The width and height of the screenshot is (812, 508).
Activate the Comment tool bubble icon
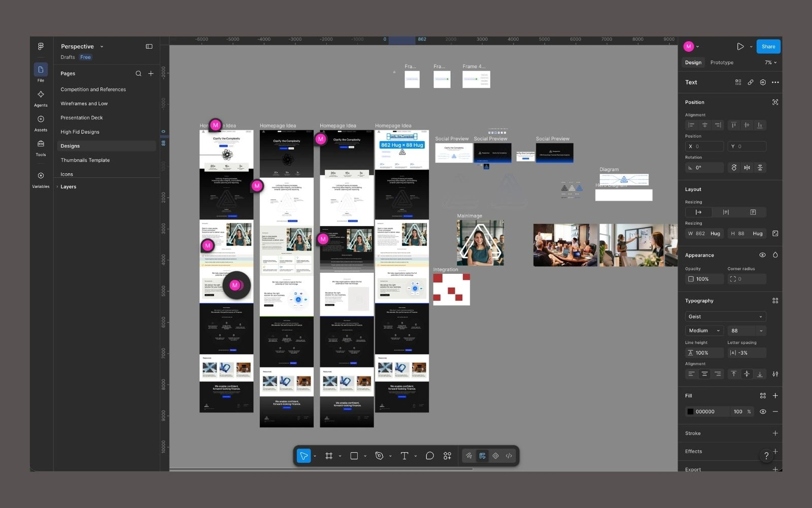click(430, 456)
